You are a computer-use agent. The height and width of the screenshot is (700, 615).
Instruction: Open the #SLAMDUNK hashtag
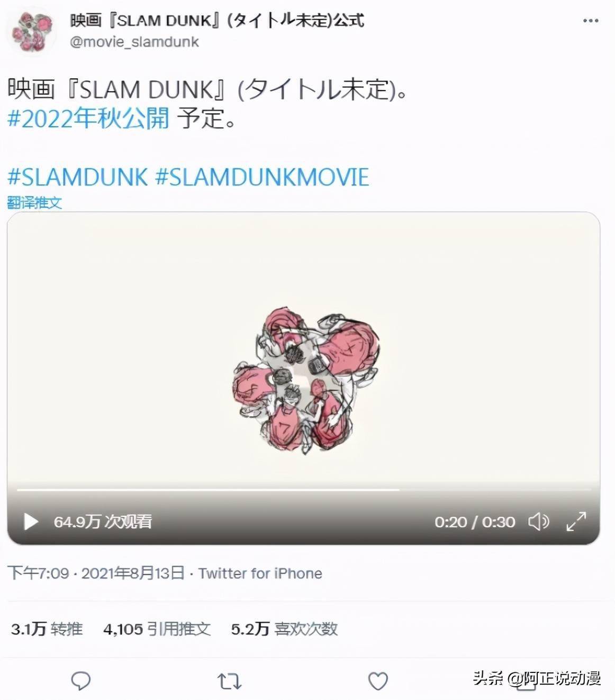(x=78, y=177)
